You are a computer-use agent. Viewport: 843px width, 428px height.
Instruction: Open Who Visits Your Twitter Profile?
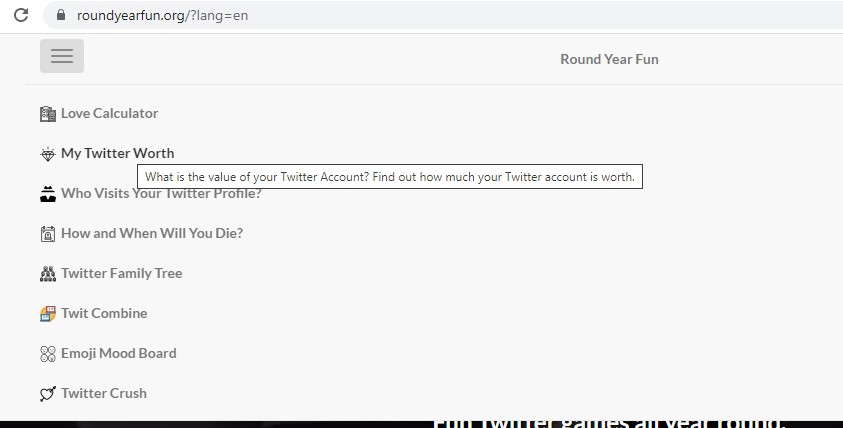[161, 193]
